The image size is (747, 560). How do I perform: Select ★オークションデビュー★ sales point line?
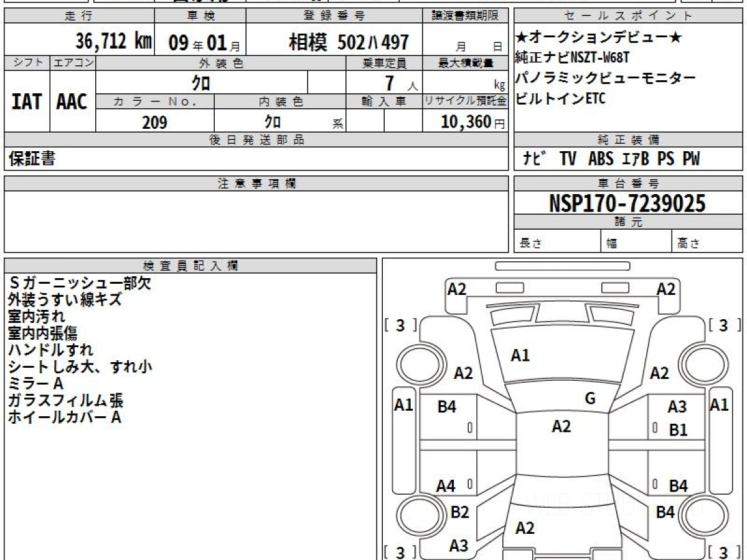click(599, 38)
